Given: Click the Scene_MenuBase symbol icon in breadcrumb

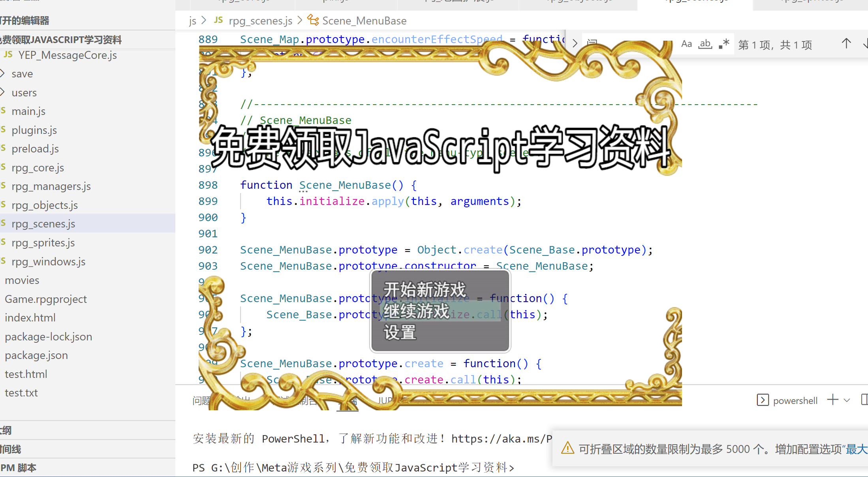Looking at the screenshot, I should coord(313,20).
